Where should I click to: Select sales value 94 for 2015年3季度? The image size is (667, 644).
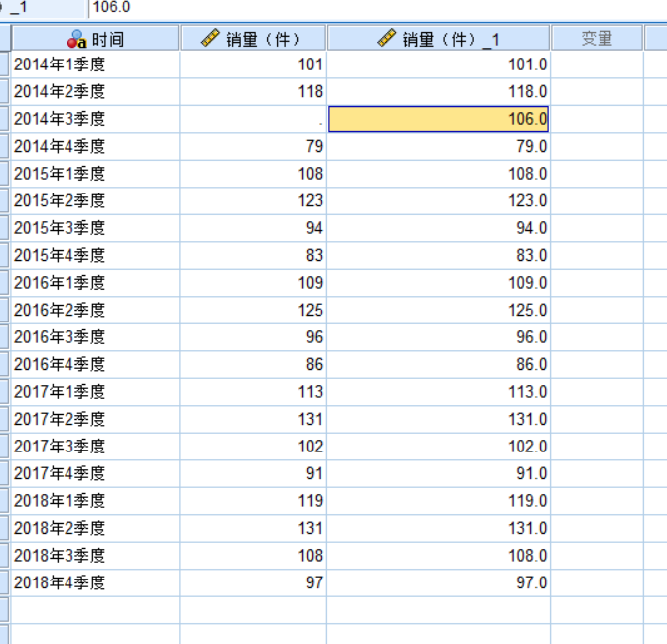click(x=253, y=228)
